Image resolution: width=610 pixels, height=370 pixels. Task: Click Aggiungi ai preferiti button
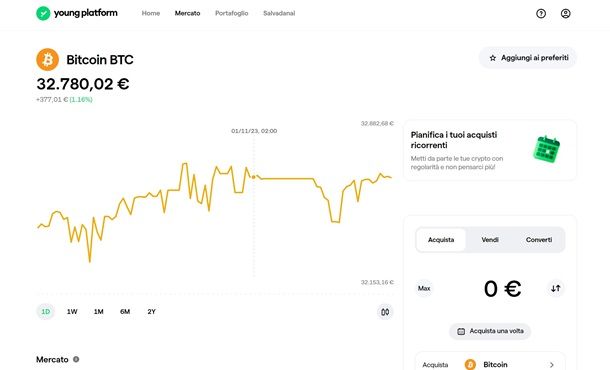click(528, 58)
